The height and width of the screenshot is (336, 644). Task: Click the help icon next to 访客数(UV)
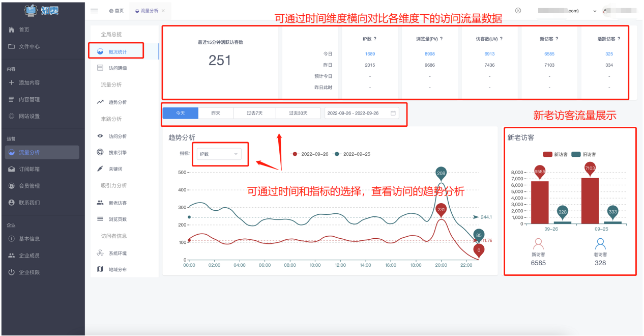[x=501, y=39]
